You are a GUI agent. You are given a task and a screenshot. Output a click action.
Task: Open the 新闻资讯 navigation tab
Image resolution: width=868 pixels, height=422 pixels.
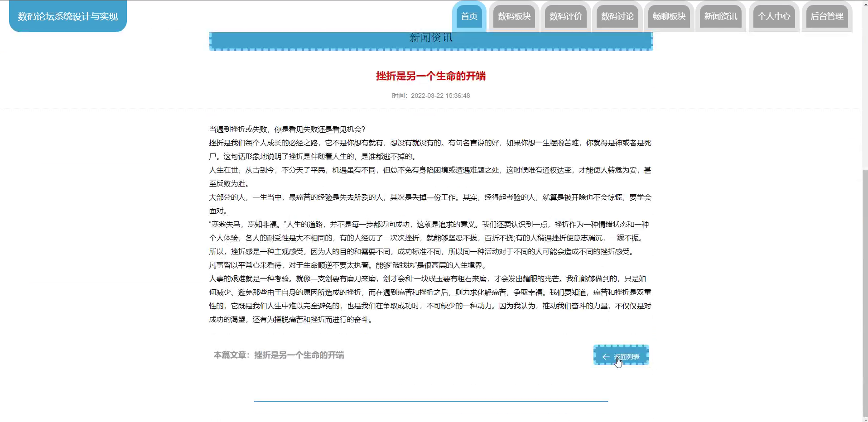tap(720, 16)
